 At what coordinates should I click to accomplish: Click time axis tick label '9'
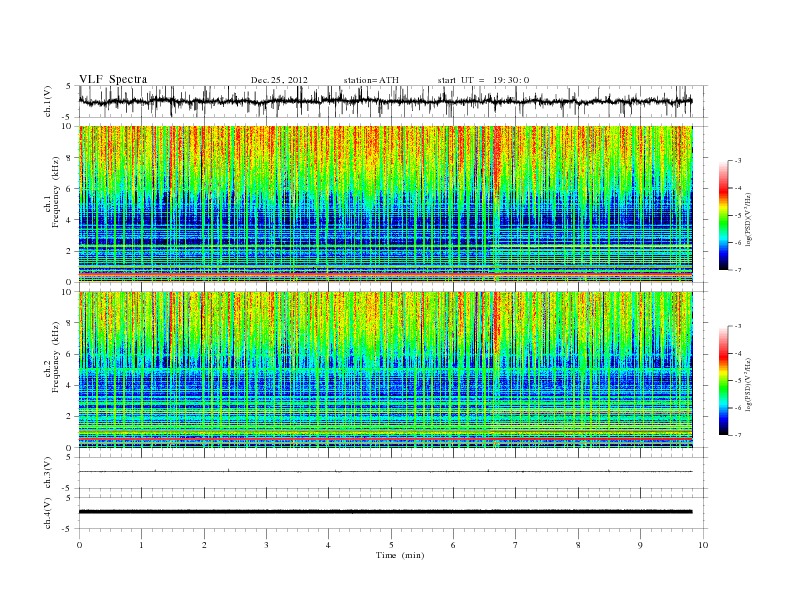[640, 545]
